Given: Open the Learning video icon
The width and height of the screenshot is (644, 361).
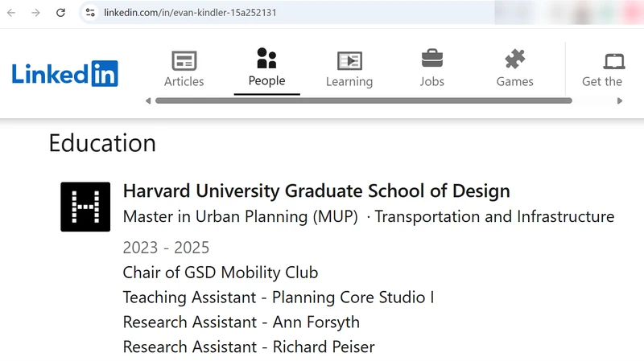Looking at the screenshot, I should point(349,60).
